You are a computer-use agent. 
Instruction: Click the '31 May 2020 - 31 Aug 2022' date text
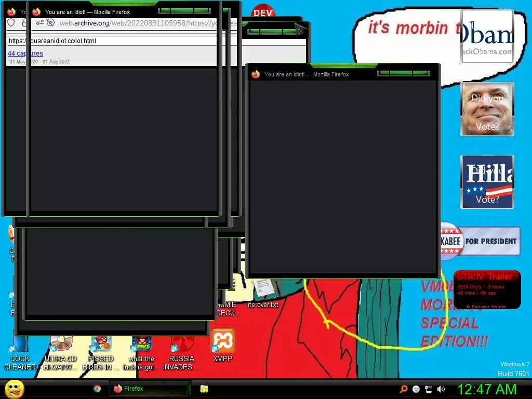click(39, 62)
